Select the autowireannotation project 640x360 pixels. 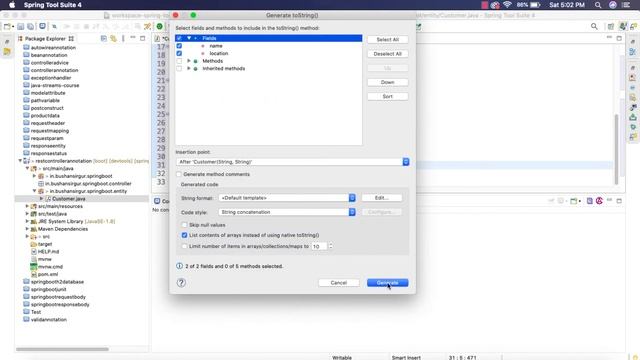pyautogui.click(x=53, y=47)
